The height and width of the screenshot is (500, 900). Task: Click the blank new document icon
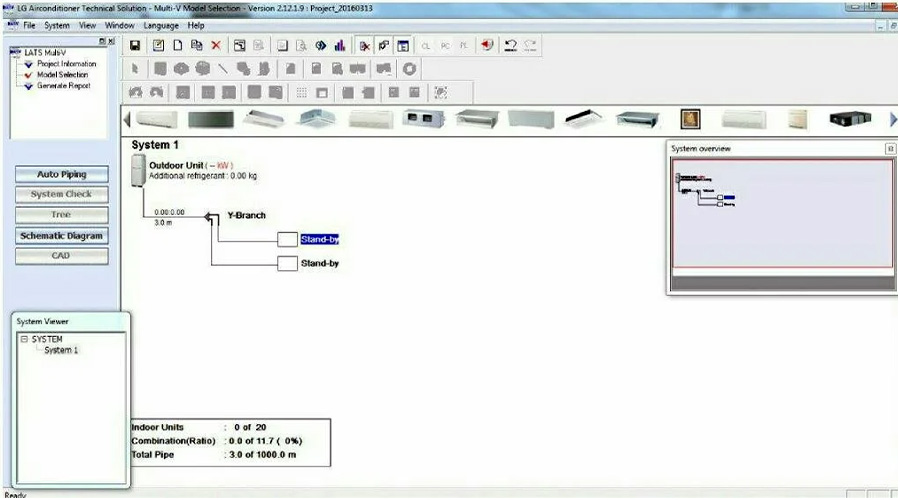tap(178, 45)
